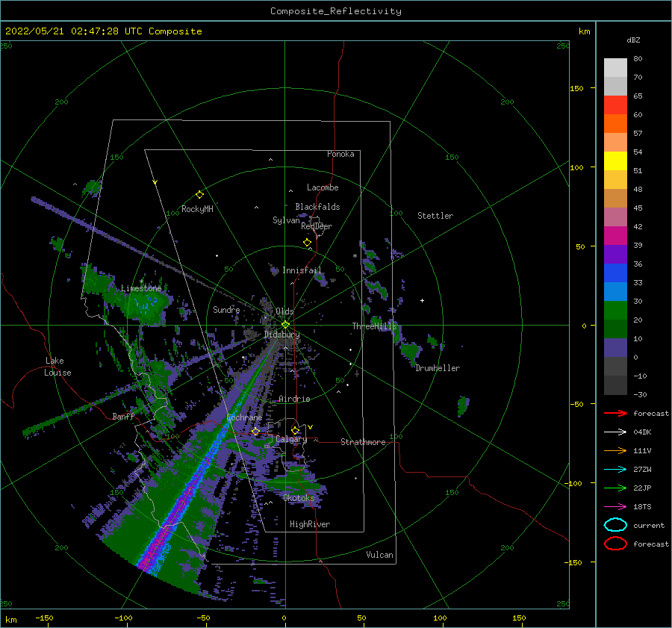Screen dimensions: 672x628
Task: Click the Airdrie label
Action: coord(294,399)
